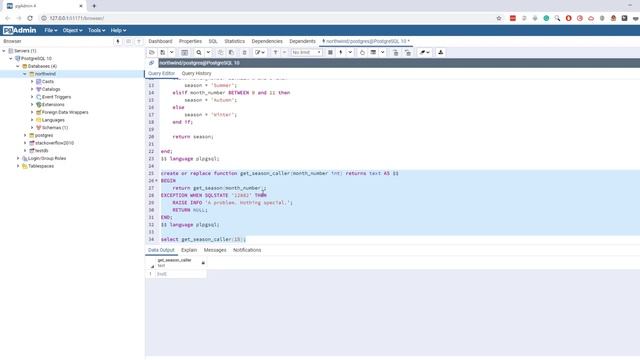Open the Clear eraser dropdown

point(424,53)
